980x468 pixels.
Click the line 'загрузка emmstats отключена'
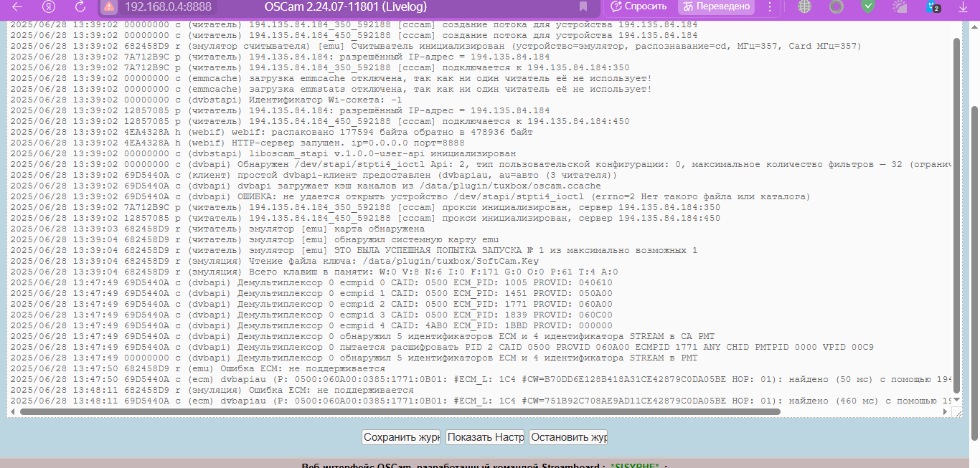[x=331, y=89]
